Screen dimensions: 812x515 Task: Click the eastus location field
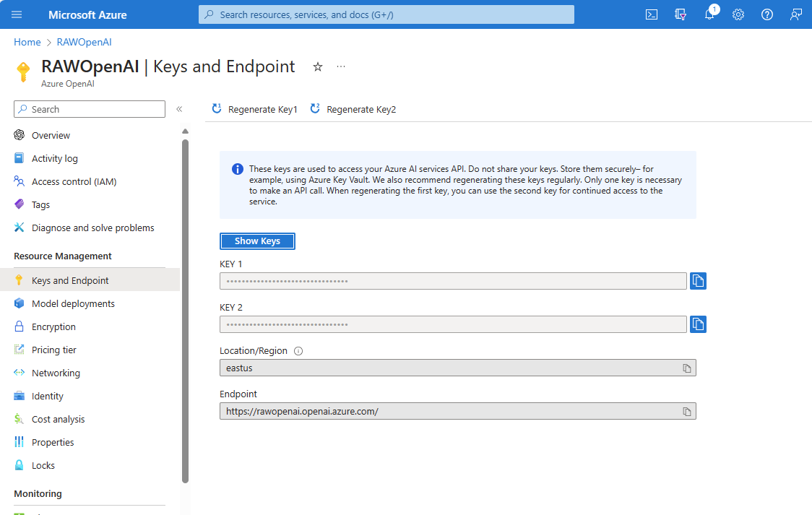click(458, 368)
